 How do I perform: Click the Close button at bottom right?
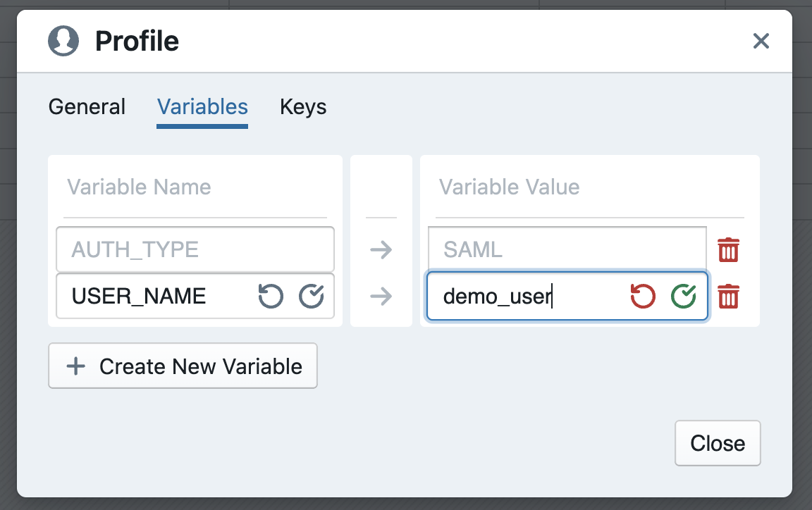pyautogui.click(x=718, y=443)
